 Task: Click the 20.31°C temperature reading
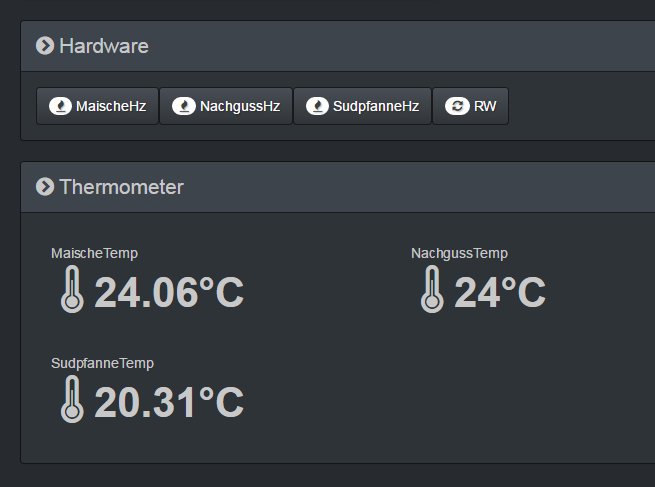169,403
